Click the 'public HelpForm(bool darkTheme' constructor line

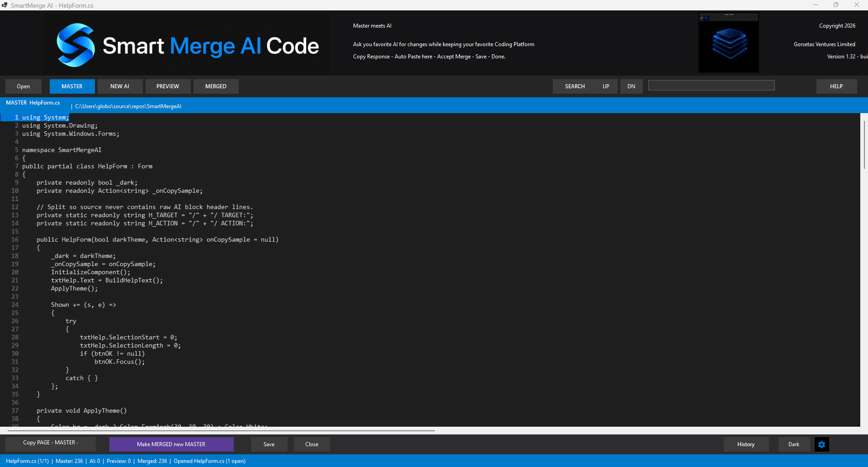click(x=157, y=240)
